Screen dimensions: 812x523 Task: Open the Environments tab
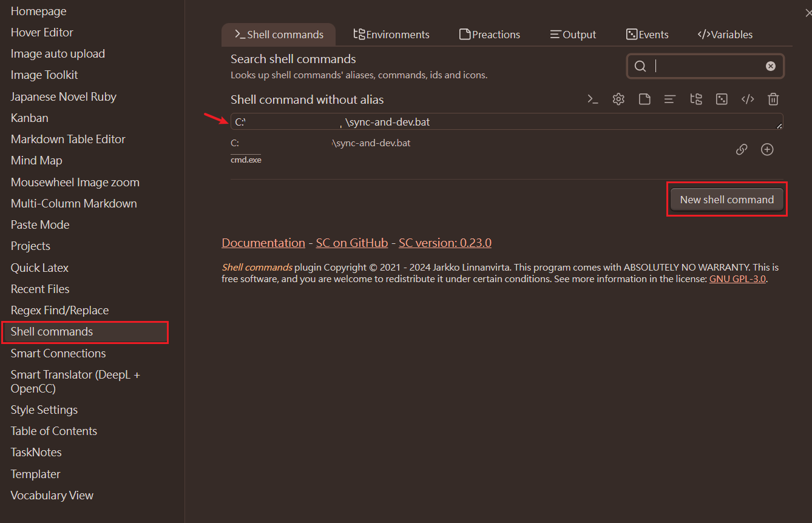(391, 35)
